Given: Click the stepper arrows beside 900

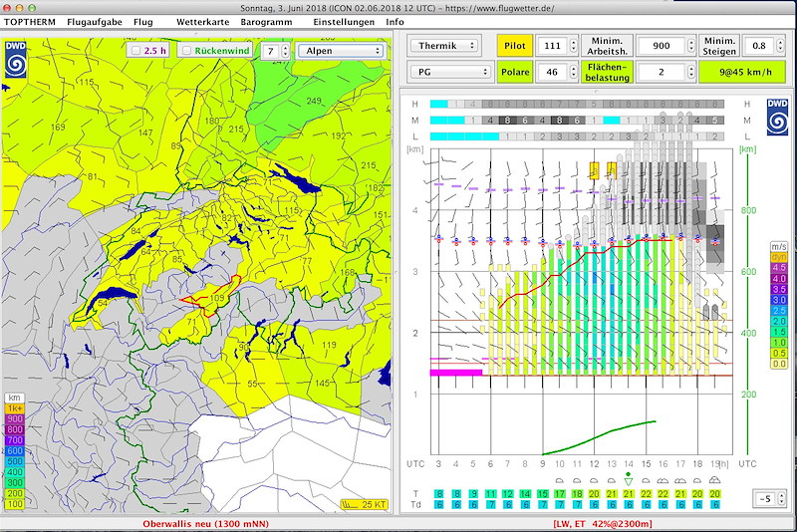Looking at the screenshot, I should pyautogui.click(x=690, y=46).
